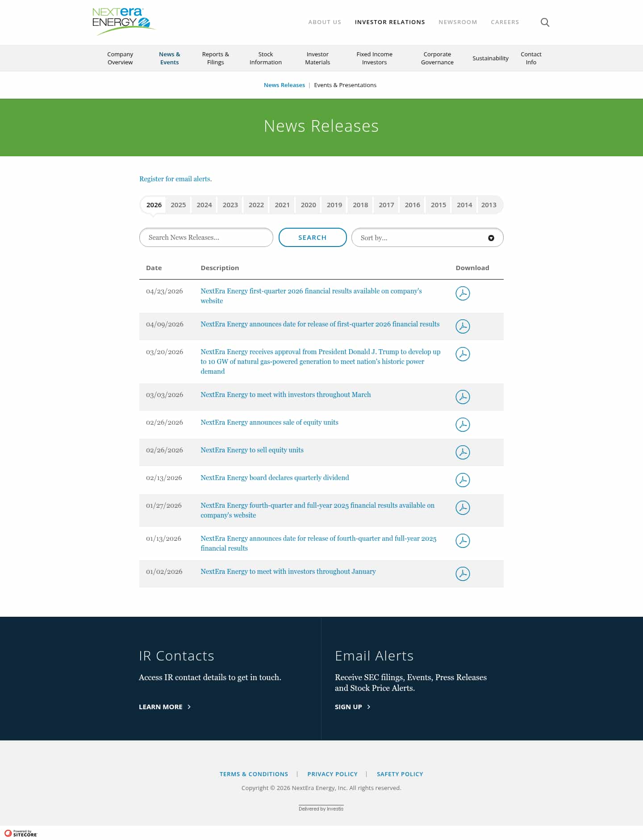643x840 pixels.
Task: Open Investor Relations in top navigation
Action: click(x=390, y=22)
